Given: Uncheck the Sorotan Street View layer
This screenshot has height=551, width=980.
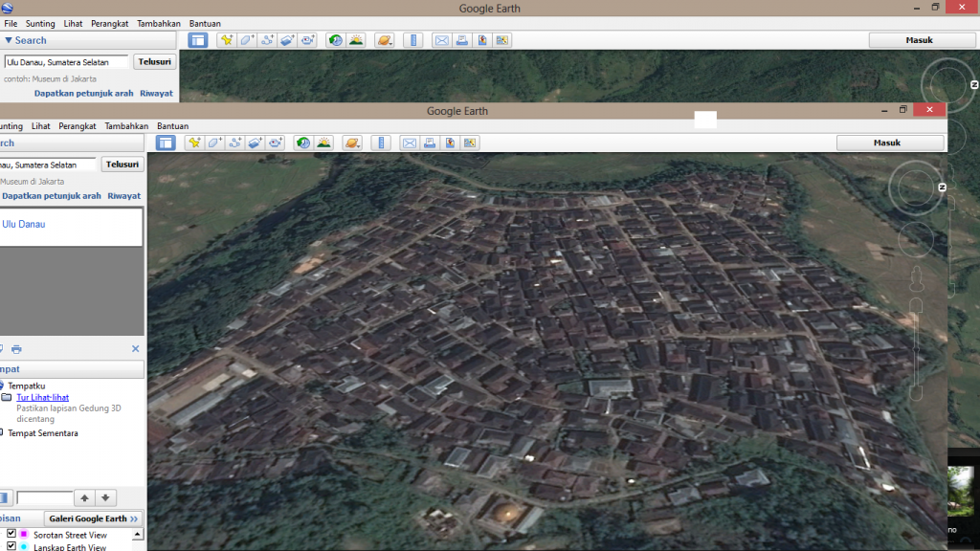Looking at the screenshot, I should (x=11, y=535).
